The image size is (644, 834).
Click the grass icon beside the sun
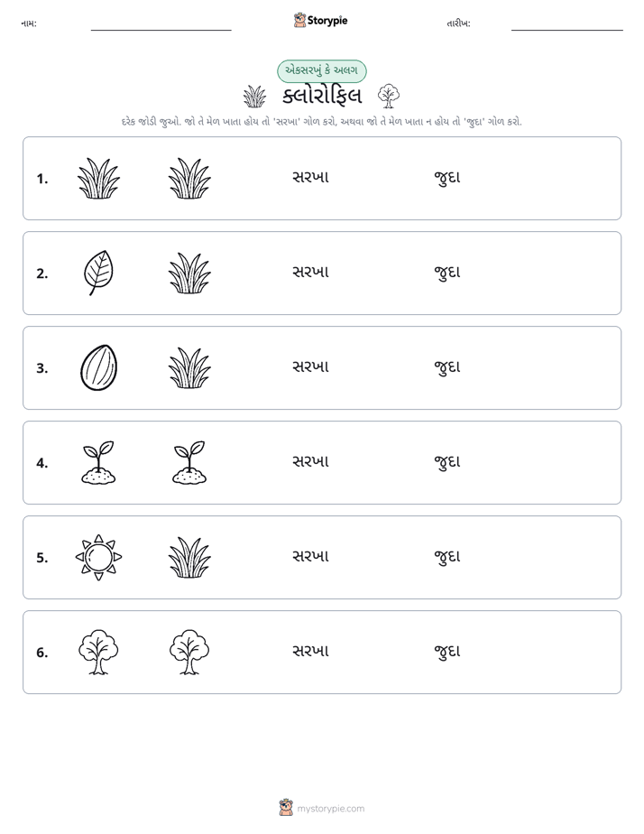pyautogui.click(x=189, y=557)
